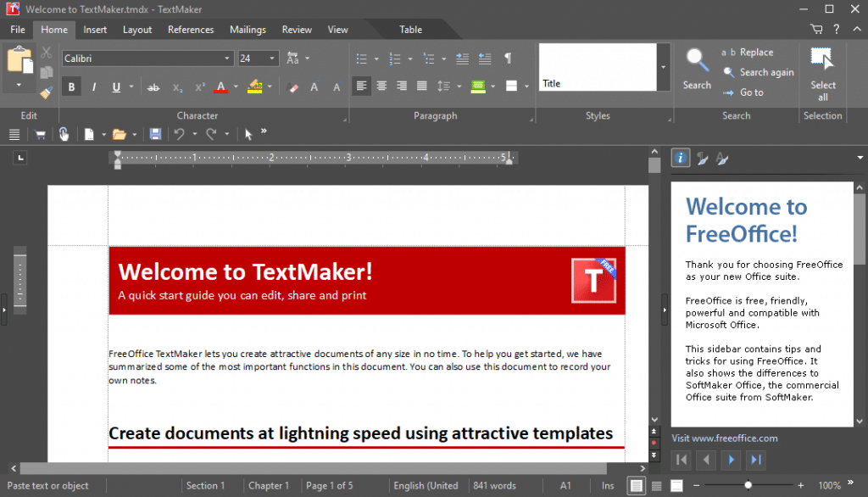Screen dimensions: 868x497
Task: Apply superscript formatting
Action: (200, 87)
